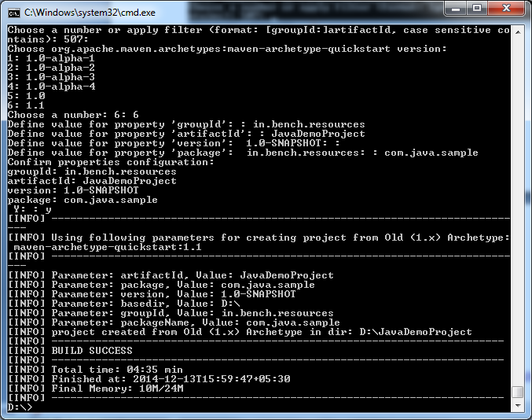Click the line '6: 1.1'

26,105
